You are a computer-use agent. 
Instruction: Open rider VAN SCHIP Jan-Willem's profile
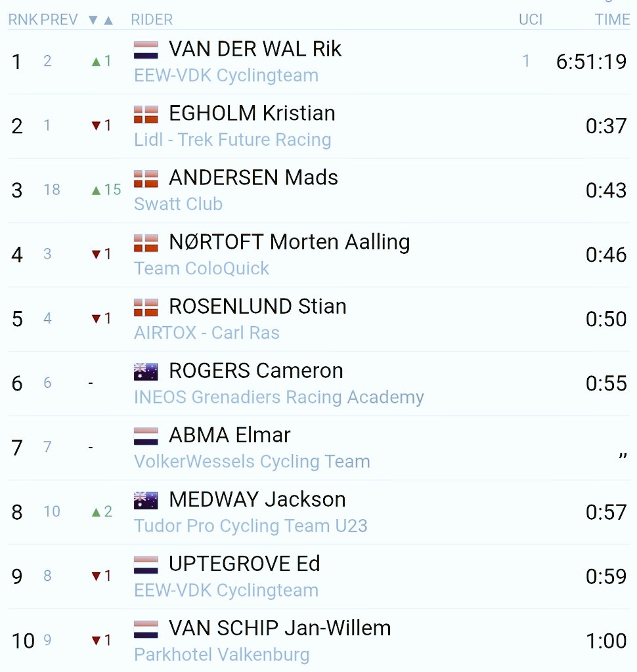280,628
